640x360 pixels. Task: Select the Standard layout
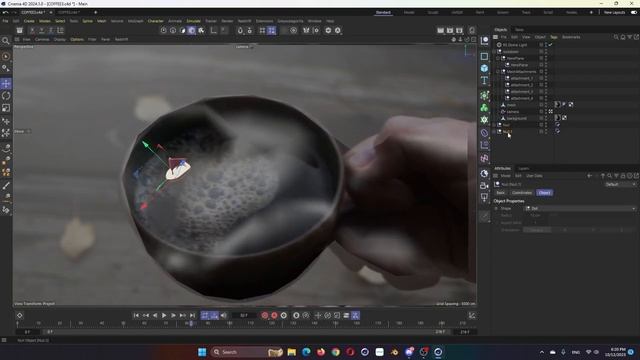(x=383, y=13)
